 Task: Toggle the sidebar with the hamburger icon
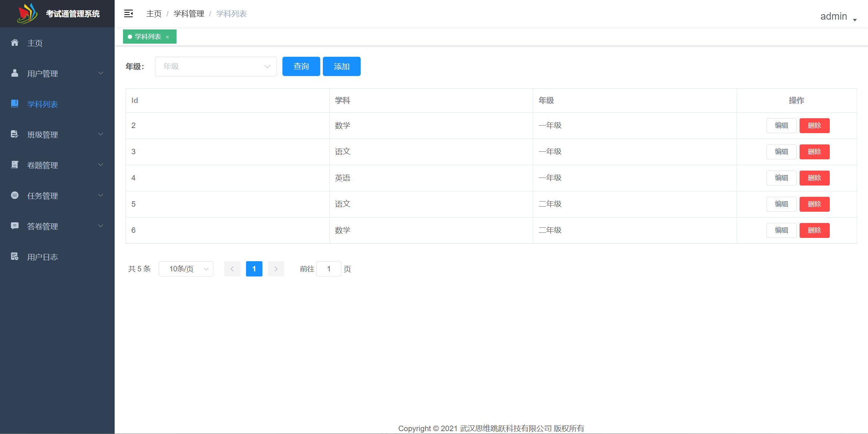(128, 13)
